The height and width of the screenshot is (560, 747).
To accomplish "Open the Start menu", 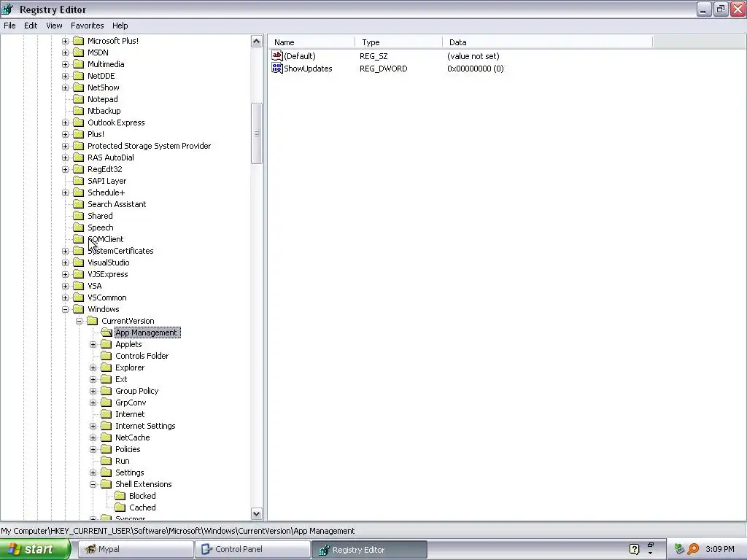I will coord(35,549).
